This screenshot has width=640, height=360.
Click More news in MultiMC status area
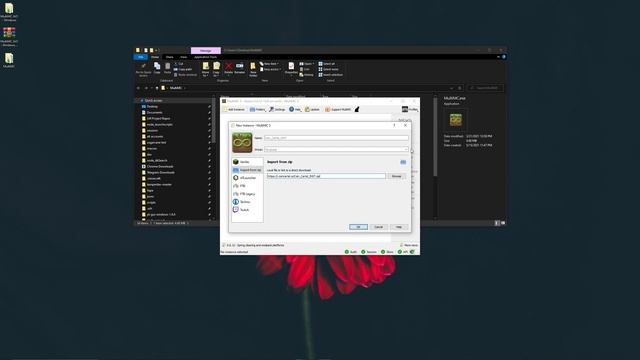(409, 245)
